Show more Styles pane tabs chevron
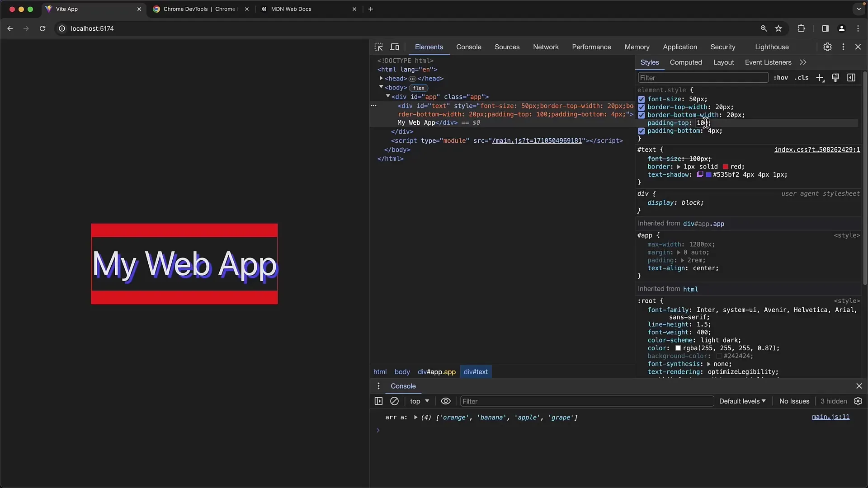 pos(803,62)
